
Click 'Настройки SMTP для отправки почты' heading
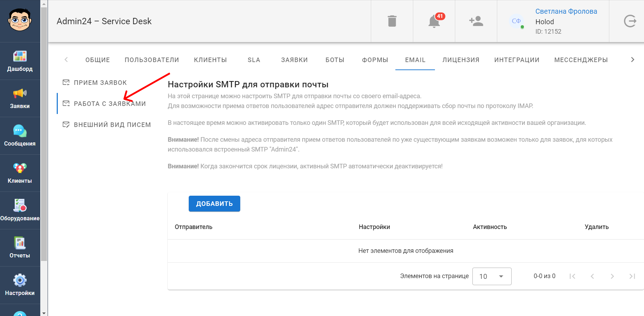[x=248, y=85]
